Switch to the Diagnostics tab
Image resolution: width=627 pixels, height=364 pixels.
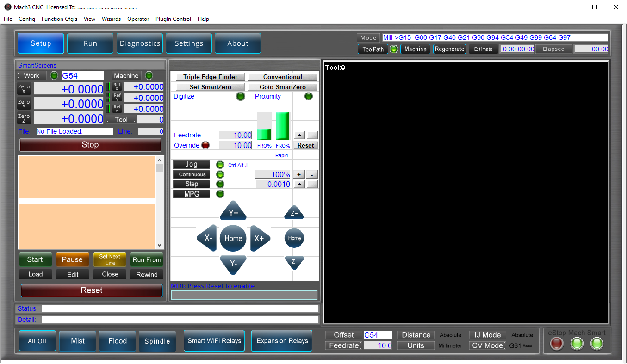point(140,43)
